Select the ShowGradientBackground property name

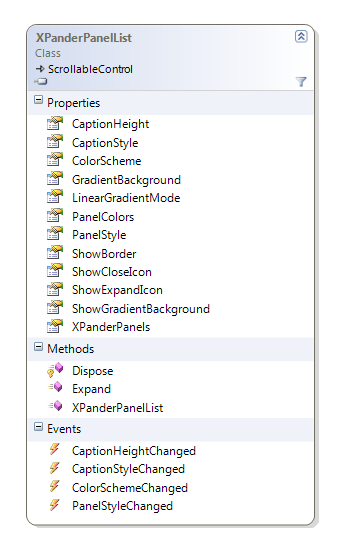pyautogui.click(x=141, y=309)
